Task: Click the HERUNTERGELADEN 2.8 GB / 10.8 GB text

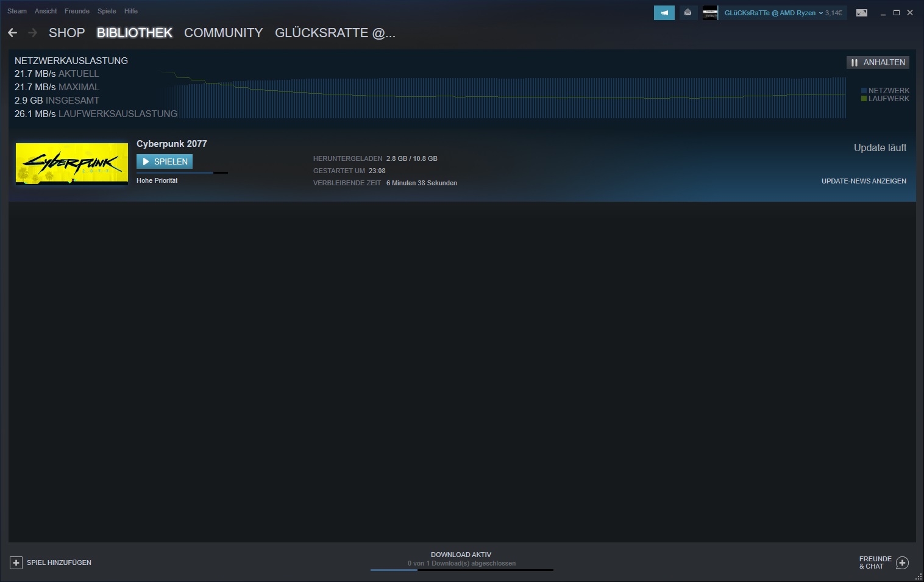Action: click(375, 158)
